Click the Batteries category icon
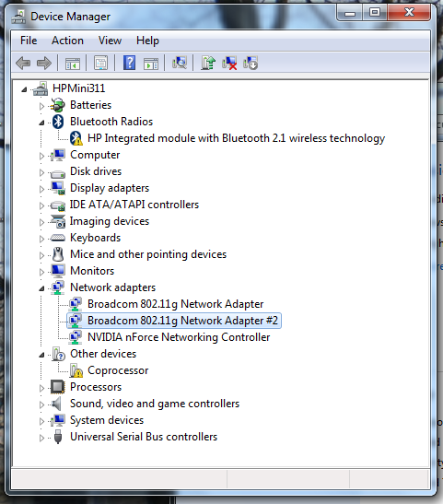This screenshot has height=504, width=443. (58, 105)
